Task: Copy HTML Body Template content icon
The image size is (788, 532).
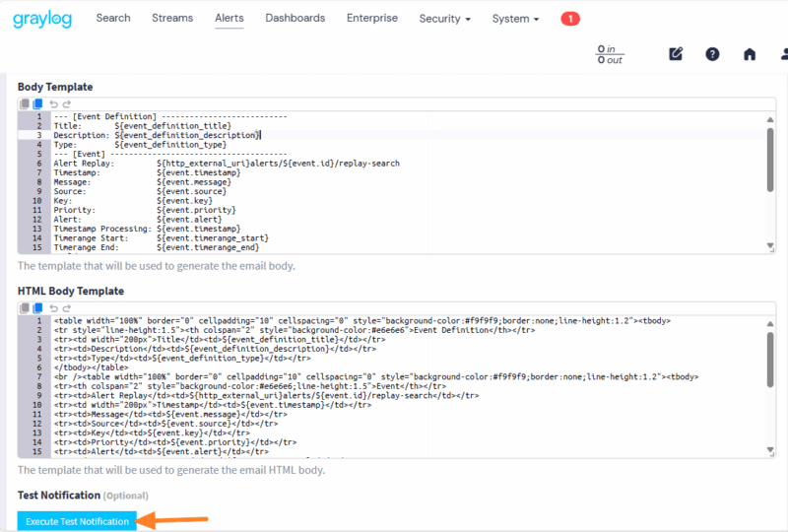Action: coord(24,308)
